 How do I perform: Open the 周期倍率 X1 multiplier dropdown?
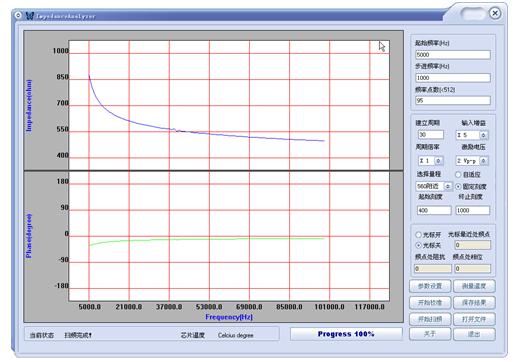pos(439,161)
